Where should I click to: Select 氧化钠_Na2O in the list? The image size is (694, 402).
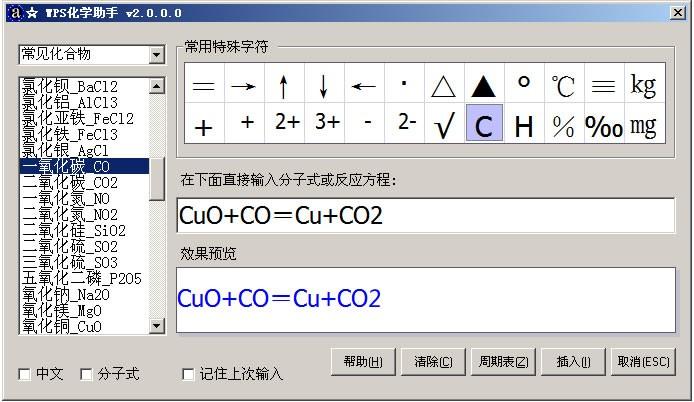coord(85,294)
